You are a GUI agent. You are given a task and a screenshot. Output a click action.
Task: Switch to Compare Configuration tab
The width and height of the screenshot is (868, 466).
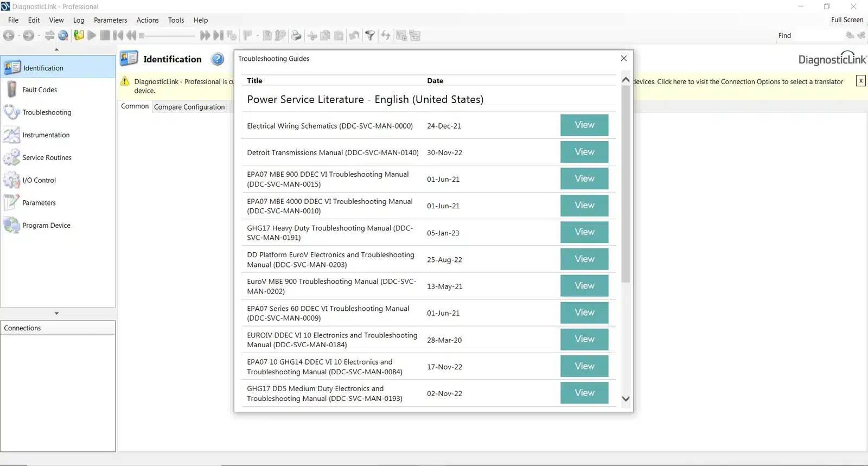coord(189,107)
